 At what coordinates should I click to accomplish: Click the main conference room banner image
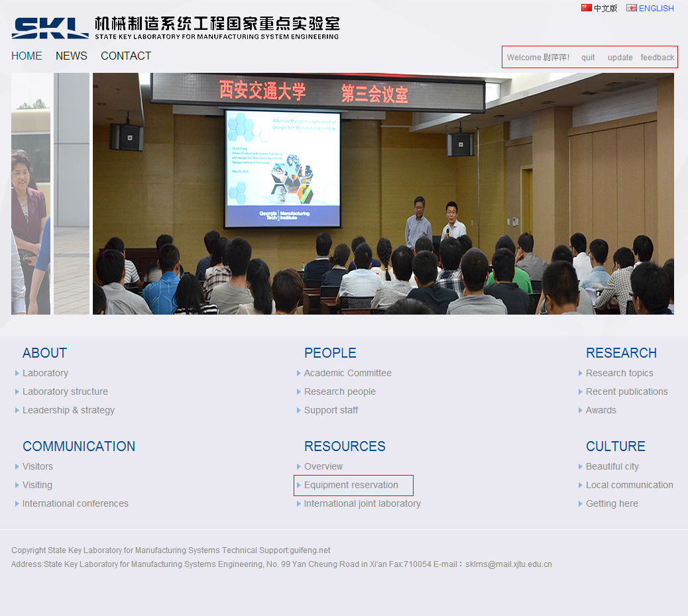click(383, 193)
